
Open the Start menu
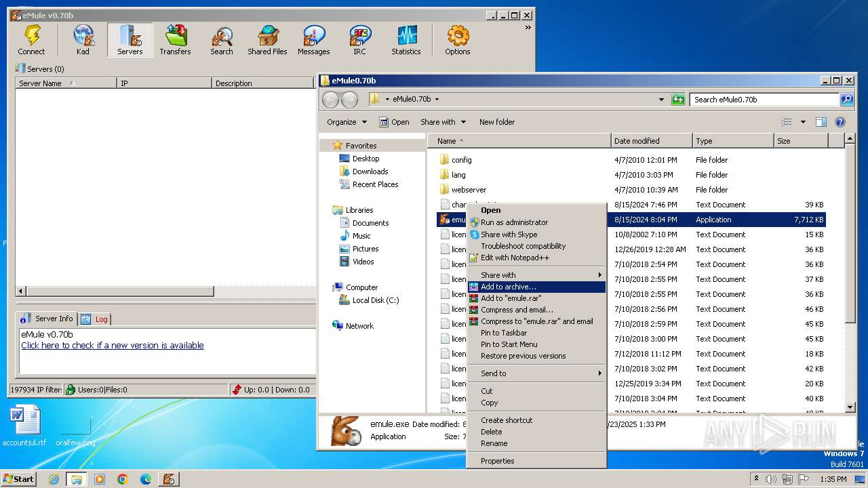[x=19, y=479]
